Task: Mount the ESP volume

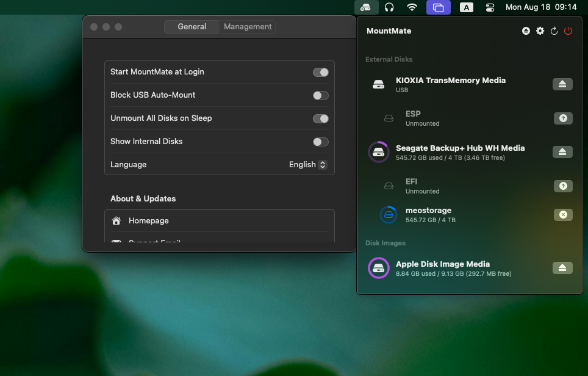Action: 563,118
